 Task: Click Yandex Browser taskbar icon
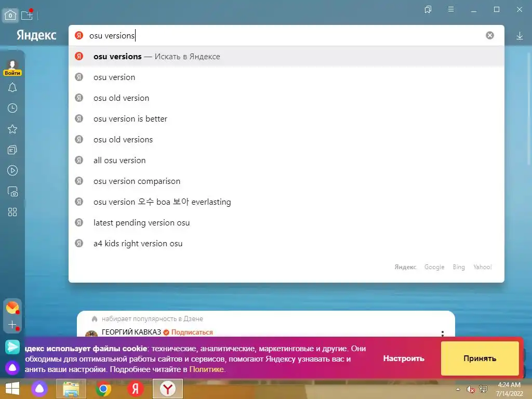[168, 389]
